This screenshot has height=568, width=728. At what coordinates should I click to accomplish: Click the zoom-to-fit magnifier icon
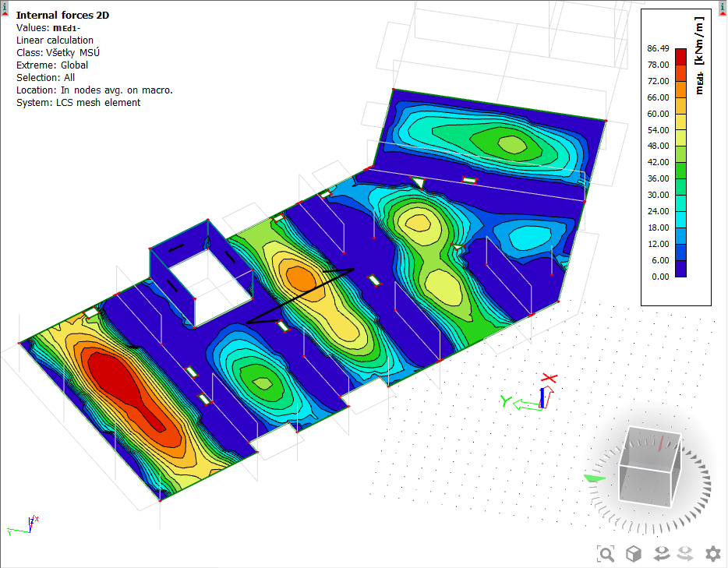(x=606, y=553)
